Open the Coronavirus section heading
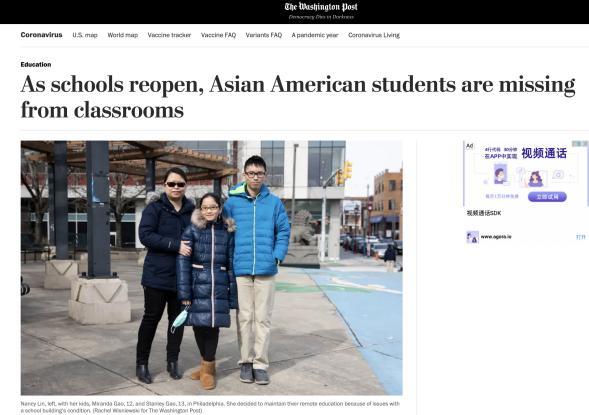The height and width of the screenshot is (415, 589). (41, 35)
